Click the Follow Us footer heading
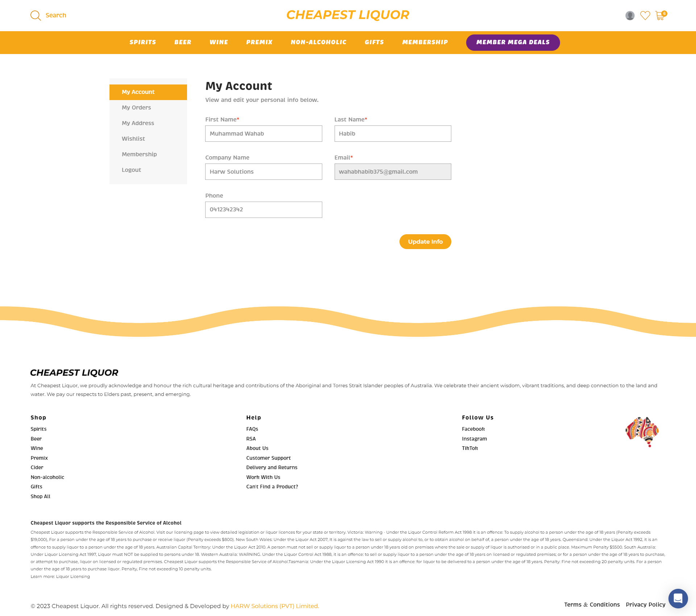The width and height of the screenshot is (696, 616). (x=478, y=418)
